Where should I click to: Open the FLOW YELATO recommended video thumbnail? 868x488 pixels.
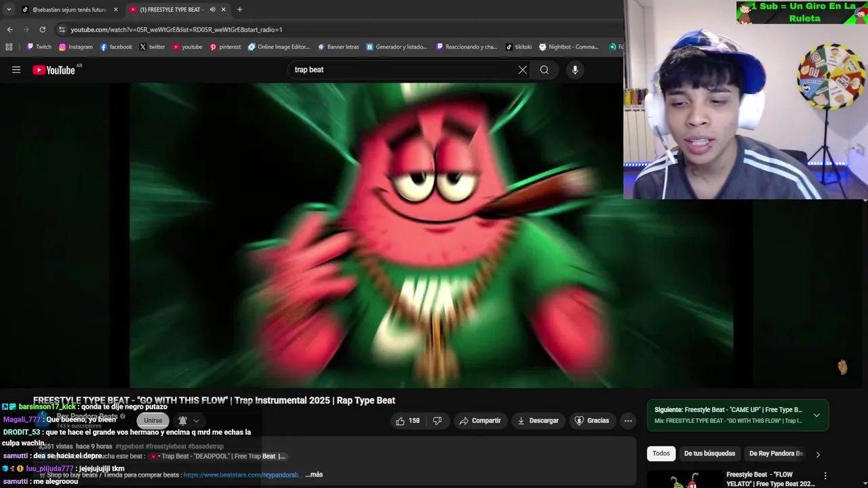[684, 480]
